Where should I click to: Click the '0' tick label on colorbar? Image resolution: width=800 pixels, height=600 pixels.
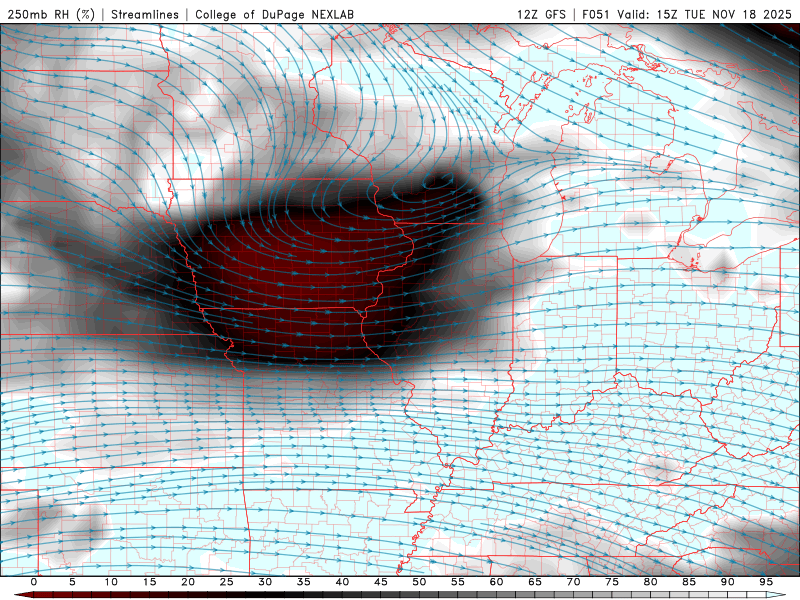click(34, 582)
